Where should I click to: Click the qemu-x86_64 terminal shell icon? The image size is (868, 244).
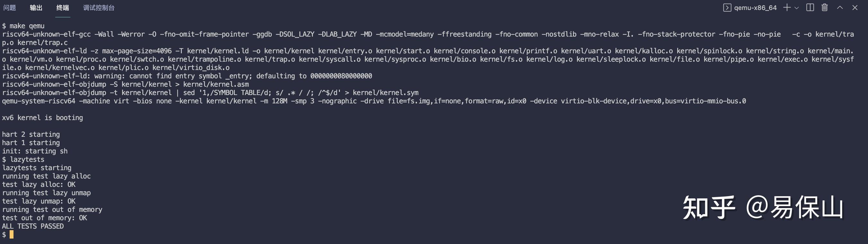pos(727,8)
